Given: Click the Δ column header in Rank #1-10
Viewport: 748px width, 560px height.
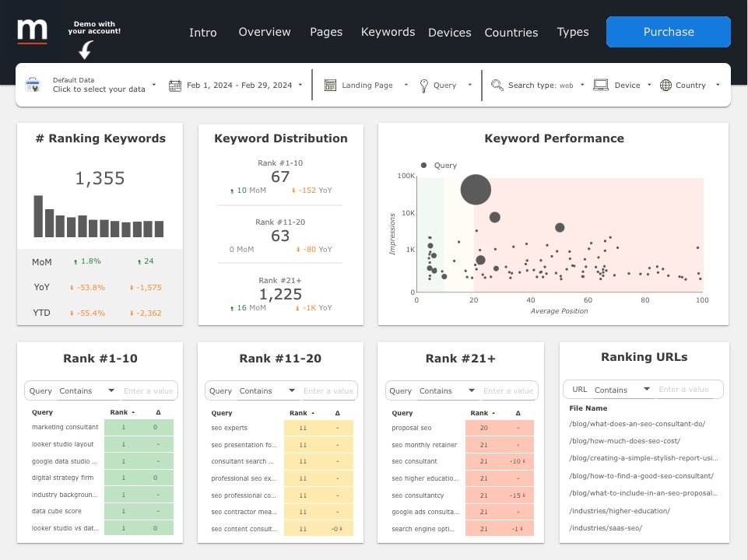Looking at the screenshot, I should pos(158,412).
